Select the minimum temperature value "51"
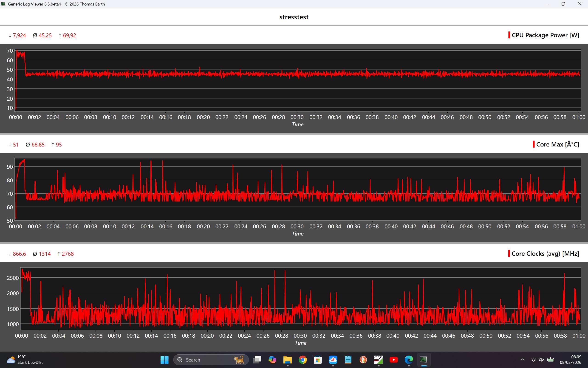Screen dimensions: 588x368 [x=16, y=145]
